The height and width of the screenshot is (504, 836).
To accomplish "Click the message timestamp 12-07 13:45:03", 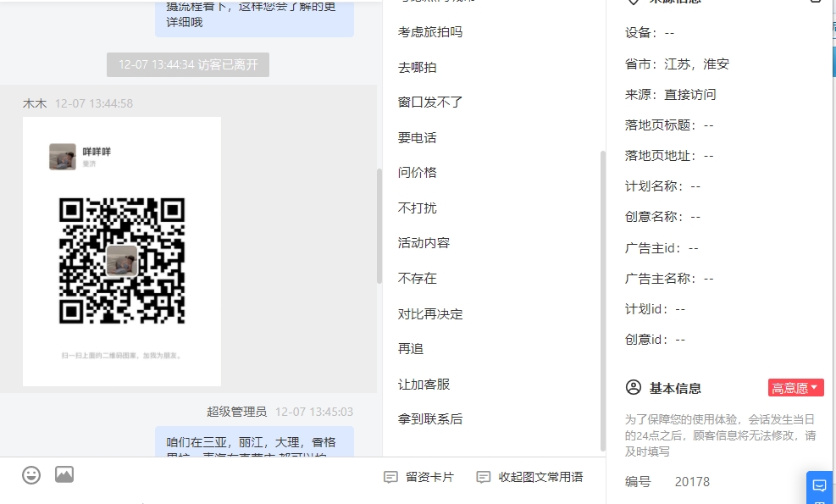I will click(x=314, y=411).
